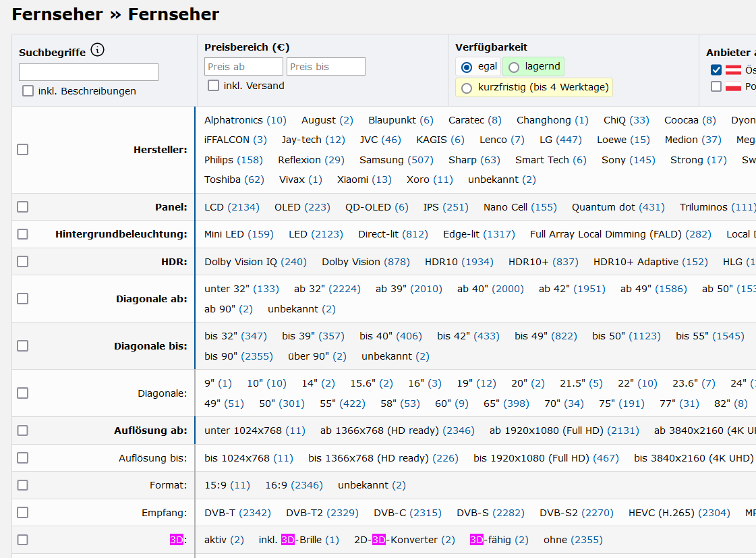756x558 pixels.
Task: Filter Full Array Local Dimming (FALD)
Action: pyautogui.click(x=621, y=234)
